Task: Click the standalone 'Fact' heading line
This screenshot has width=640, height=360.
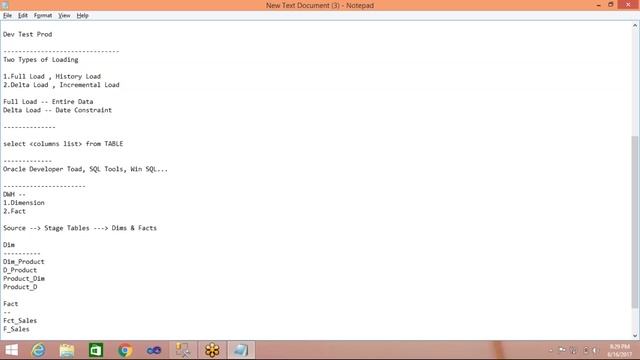Action: click(11, 304)
